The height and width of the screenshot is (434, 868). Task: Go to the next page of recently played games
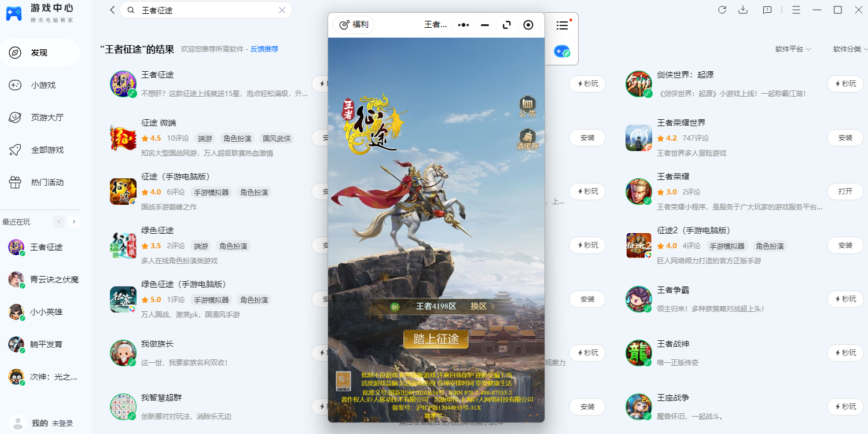(73, 222)
